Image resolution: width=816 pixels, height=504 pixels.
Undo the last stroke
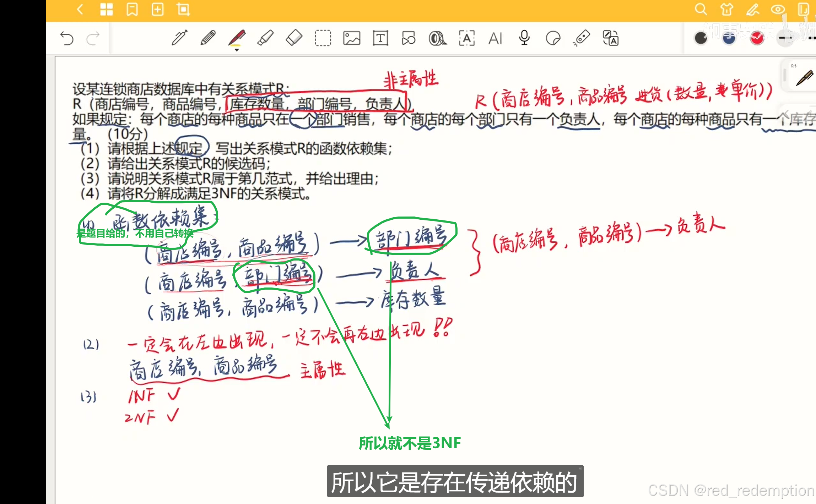[67, 38]
